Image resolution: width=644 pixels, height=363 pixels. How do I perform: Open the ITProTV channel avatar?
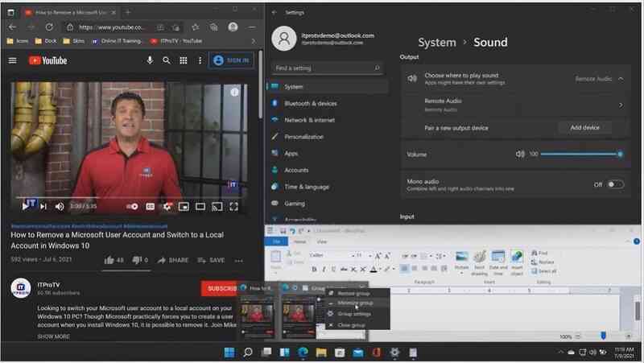point(21,288)
